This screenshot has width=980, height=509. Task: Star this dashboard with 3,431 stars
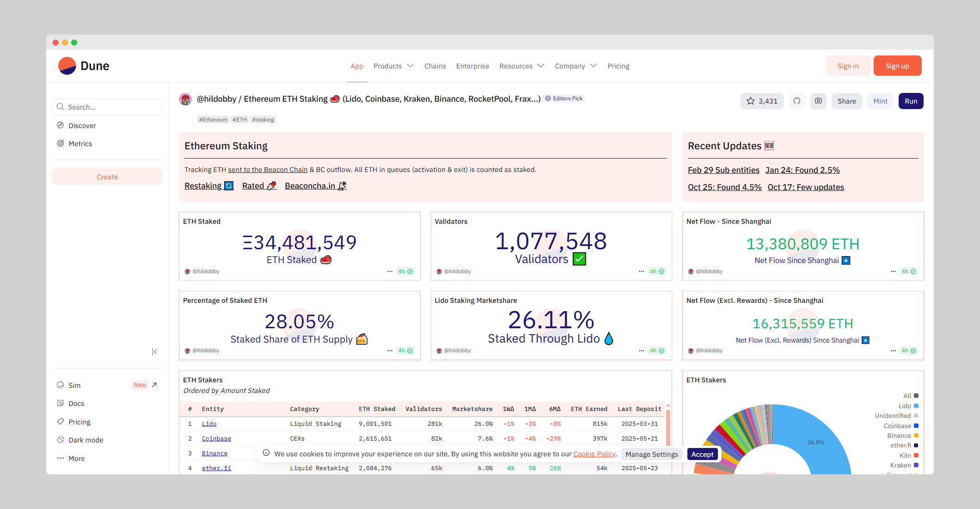tap(762, 101)
